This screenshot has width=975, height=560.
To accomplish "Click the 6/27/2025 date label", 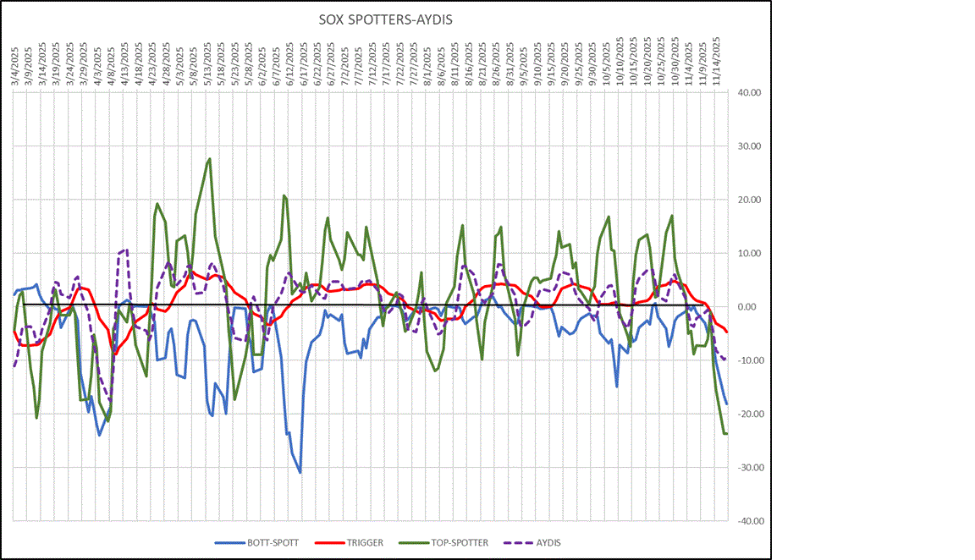I will pos(332,64).
